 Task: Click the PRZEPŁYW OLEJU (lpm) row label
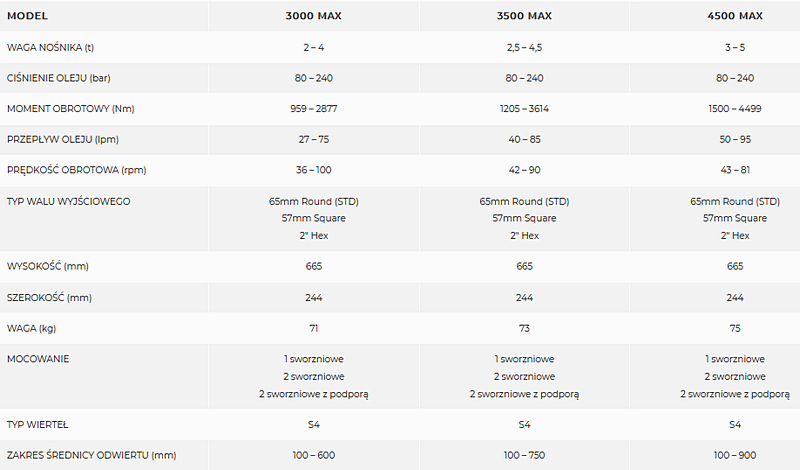pyautogui.click(x=62, y=139)
